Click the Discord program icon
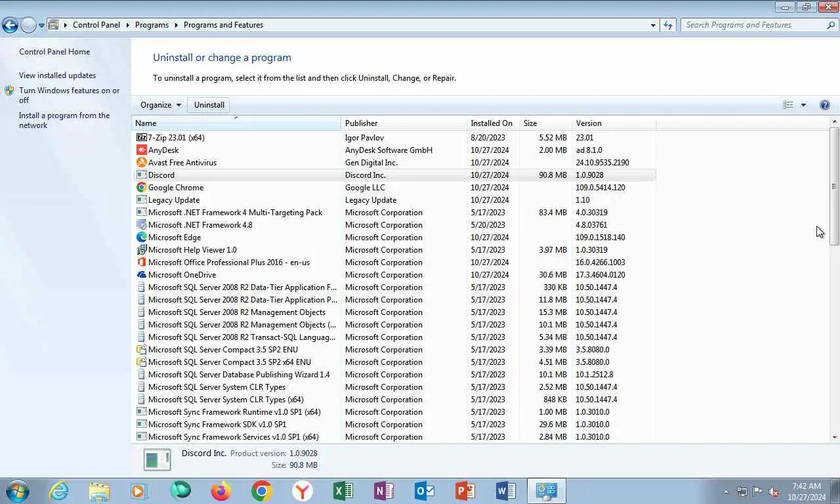The height and width of the screenshot is (504, 840). point(141,175)
